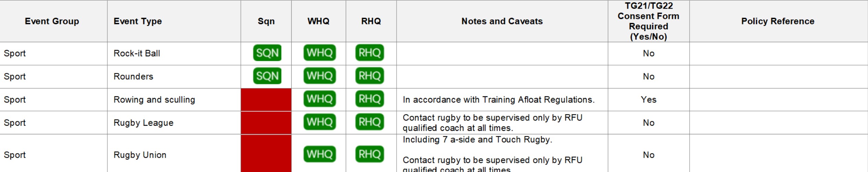The width and height of the screenshot is (868, 172).
Task: Click the Yes consent value for Rowing
Action: pos(648,100)
